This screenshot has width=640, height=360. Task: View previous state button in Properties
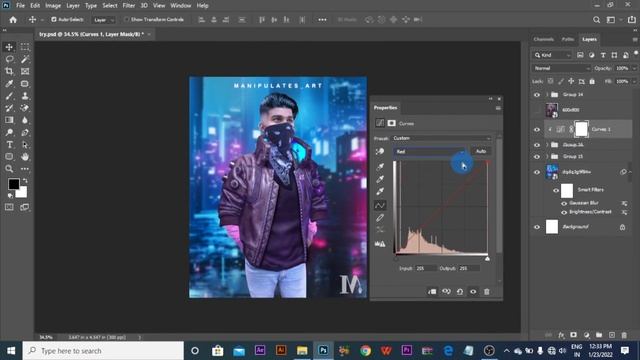pos(446,292)
